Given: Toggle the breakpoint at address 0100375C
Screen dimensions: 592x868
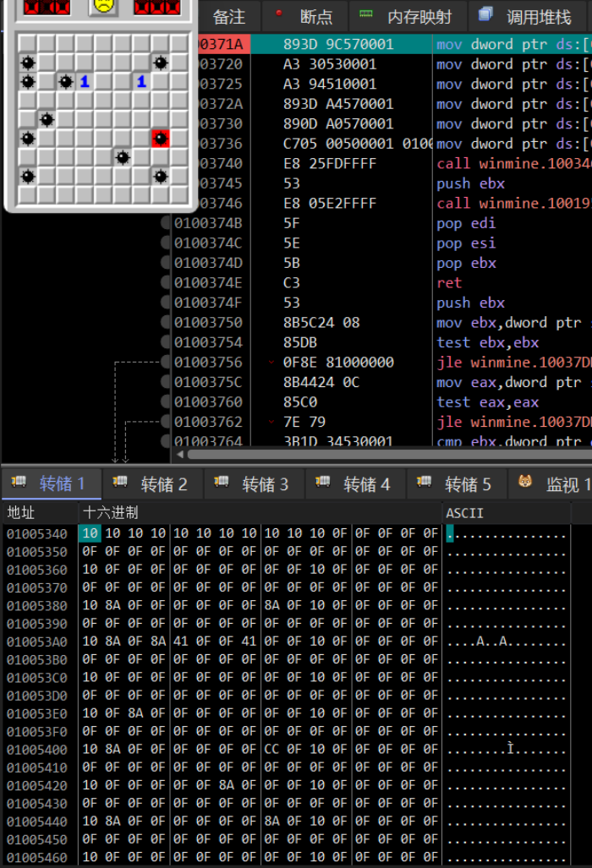Looking at the screenshot, I should click(165, 382).
